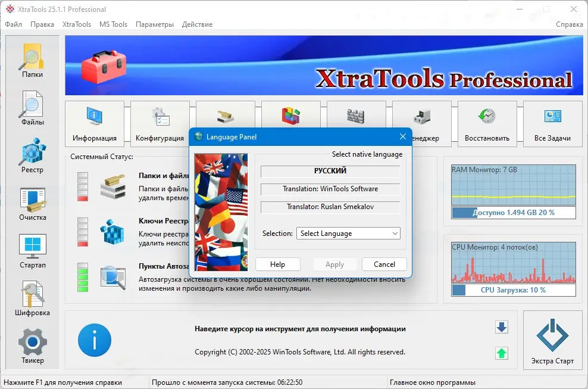Click the manager toolbar icon
Image resolution: width=588 pixels, height=389 pixels.
pyautogui.click(x=421, y=116)
